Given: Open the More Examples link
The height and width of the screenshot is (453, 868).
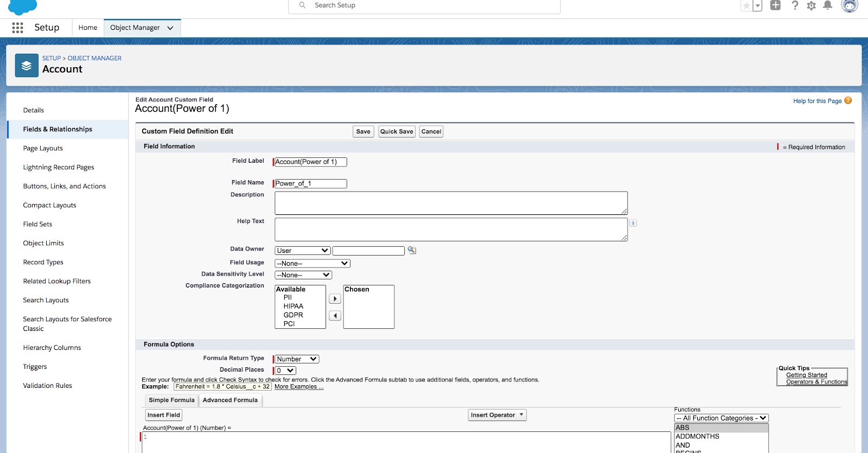Looking at the screenshot, I should click(x=299, y=387).
